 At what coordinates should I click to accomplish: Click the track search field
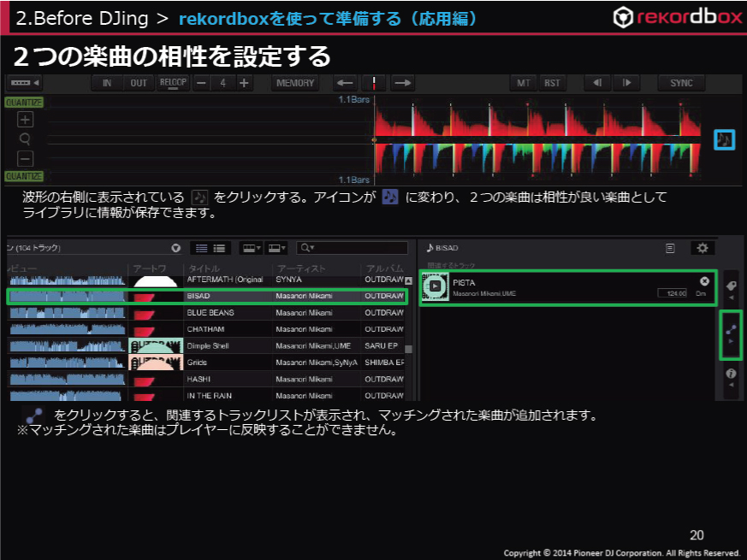tap(352, 248)
